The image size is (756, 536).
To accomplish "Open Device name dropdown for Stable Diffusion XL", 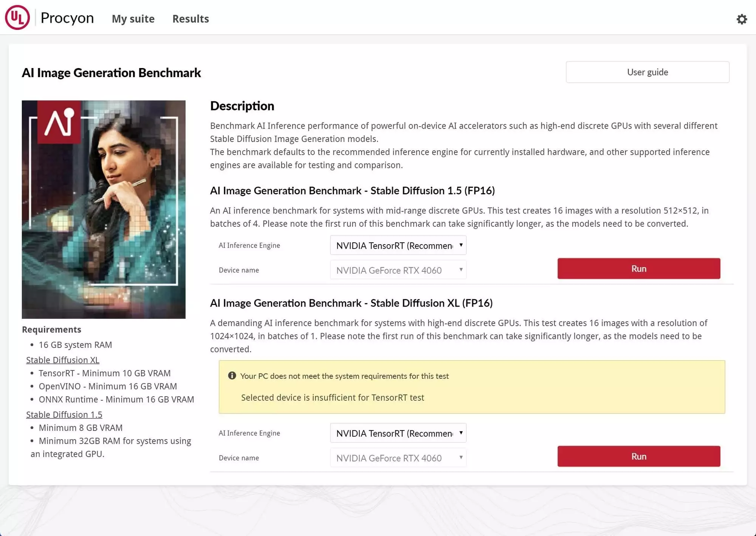I will coord(398,458).
